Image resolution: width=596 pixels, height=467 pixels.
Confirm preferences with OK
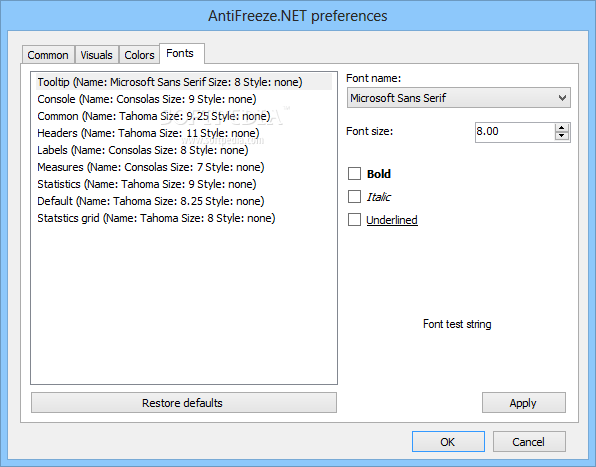(448, 442)
